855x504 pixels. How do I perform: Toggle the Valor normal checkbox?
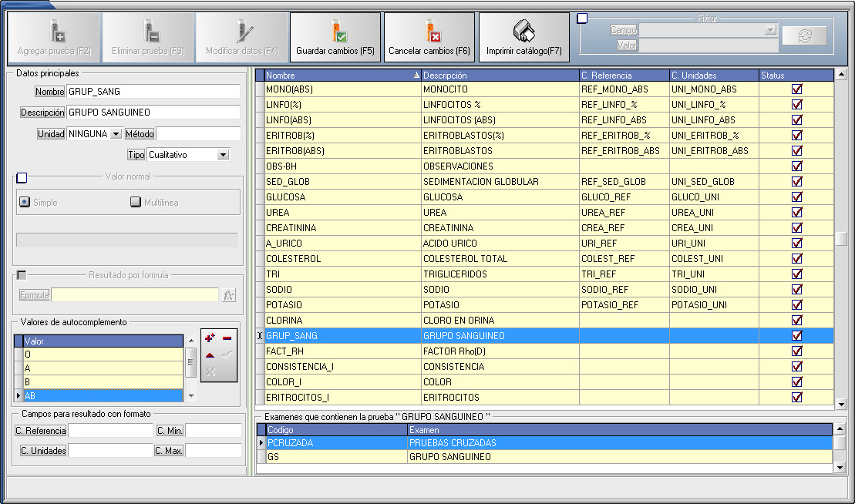click(x=22, y=177)
